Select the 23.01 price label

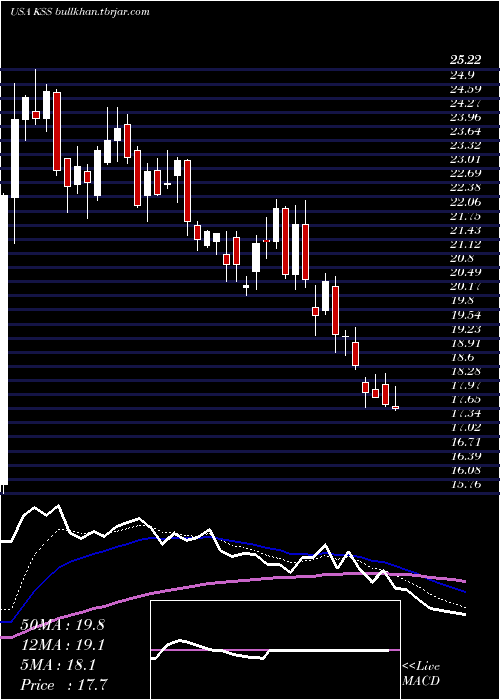click(466, 160)
